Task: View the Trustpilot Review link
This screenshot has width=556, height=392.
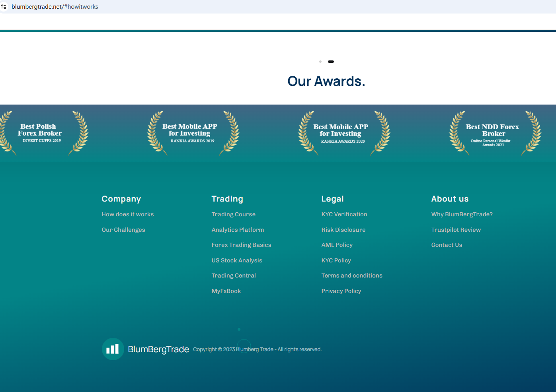Action: [456, 230]
